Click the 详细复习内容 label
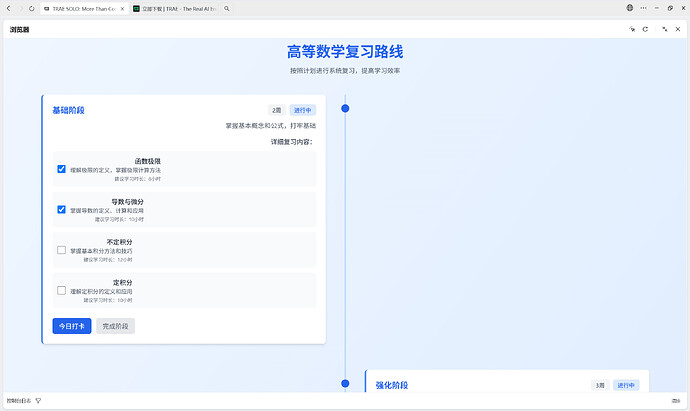Image resolution: width=690 pixels, height=411 pixels. click(291, 142)
